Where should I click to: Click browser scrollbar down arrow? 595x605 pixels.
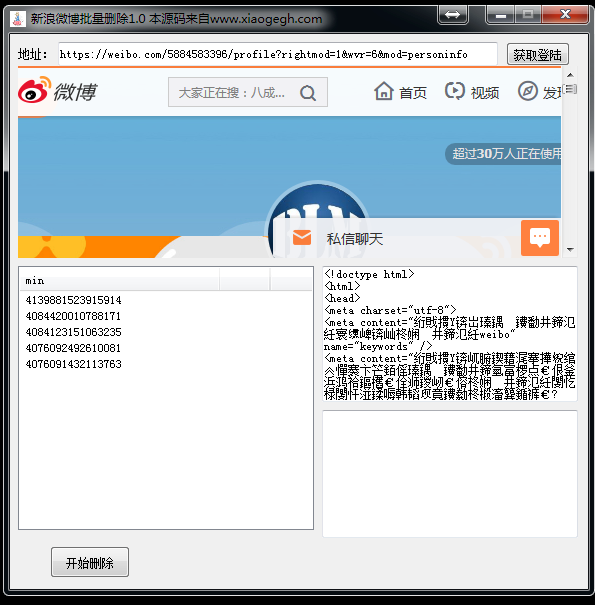point(570,250)
